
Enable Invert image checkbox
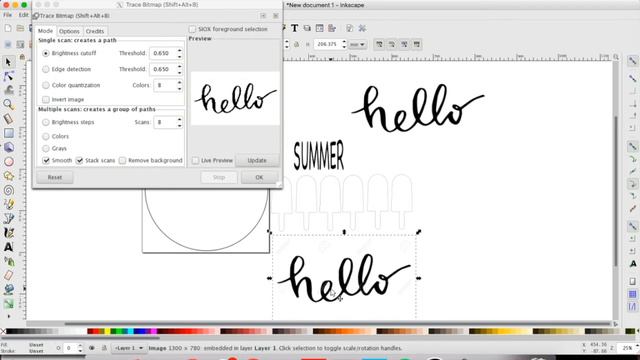[46, 100]
